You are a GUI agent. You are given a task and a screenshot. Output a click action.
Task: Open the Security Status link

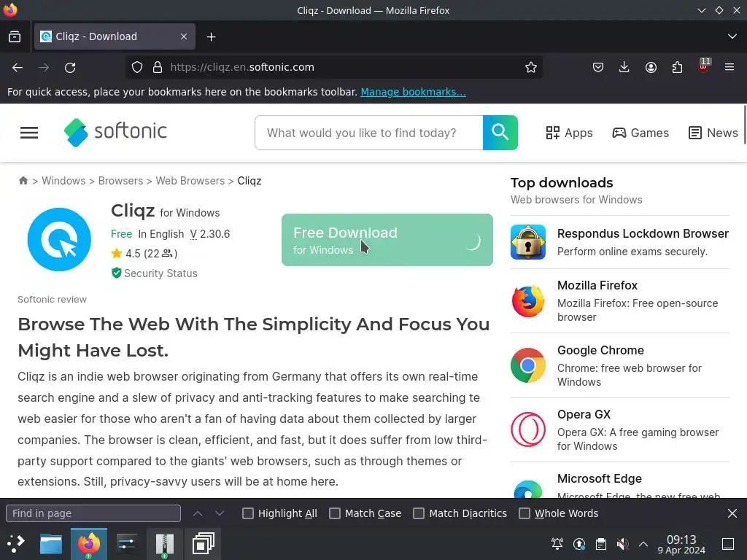click(x=155, y=273)
